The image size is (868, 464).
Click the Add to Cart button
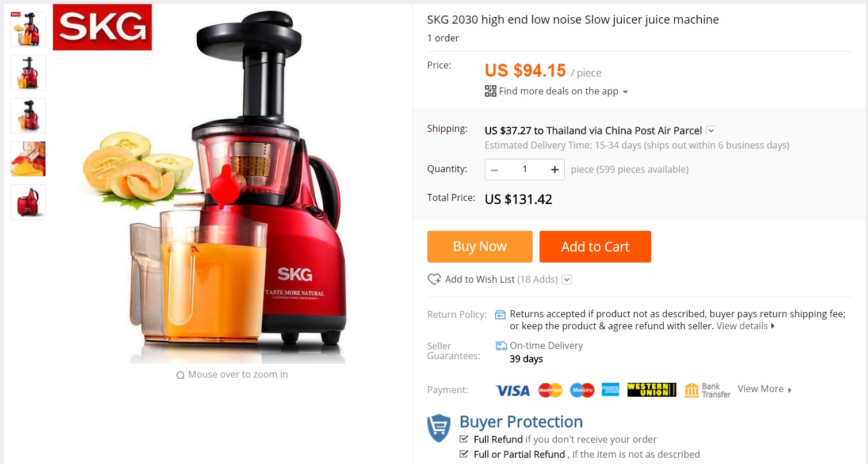coord(595,246)
